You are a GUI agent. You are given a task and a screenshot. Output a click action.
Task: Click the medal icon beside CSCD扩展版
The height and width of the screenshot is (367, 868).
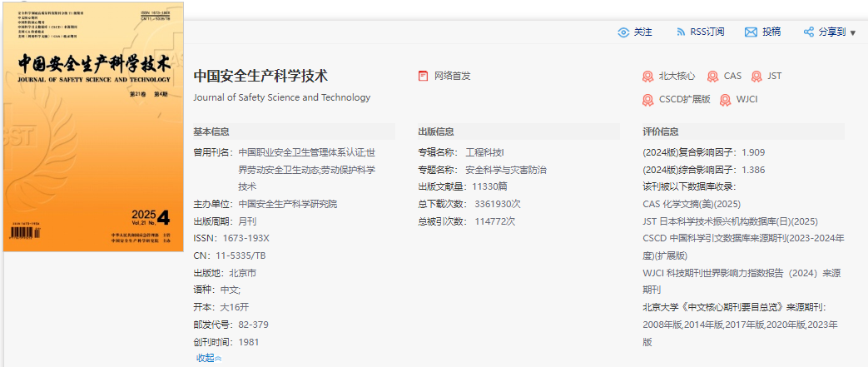pyautogui.click(x=647, y=100)
